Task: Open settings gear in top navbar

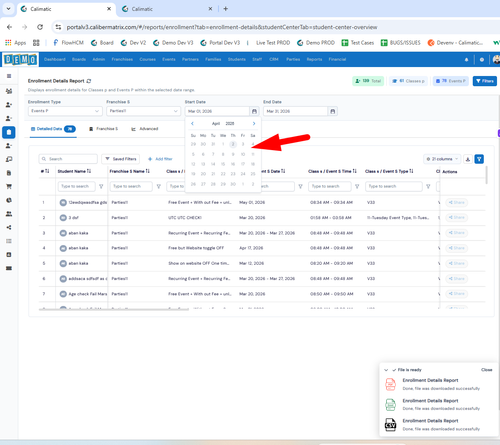Action: coord(482,60)
